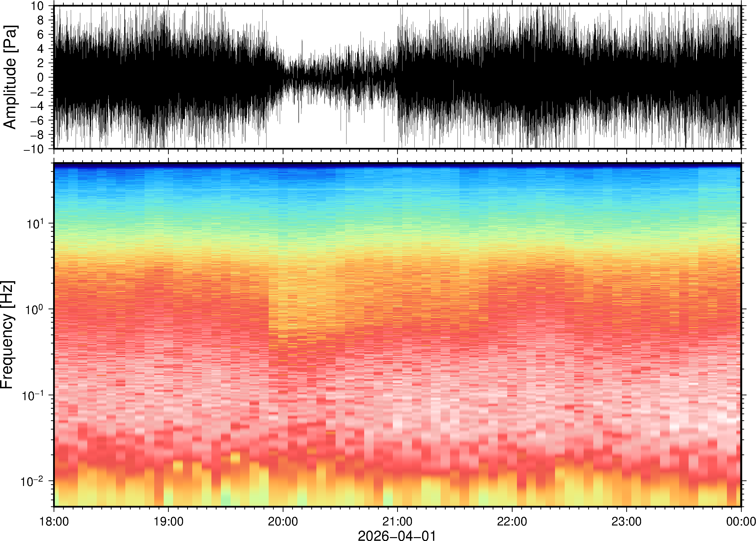The width and height of the screenshot is (756, 541).
Task: Click the amplitude tick label −10
Action: pyautogui.click(x=34, y=149)
